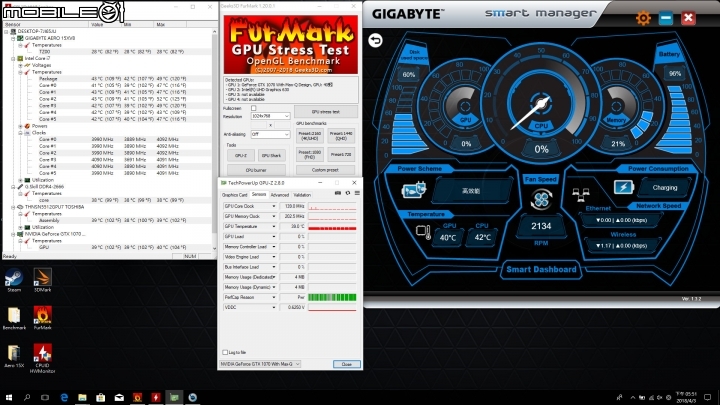Screen dimensions: 720x405
Task: Open the Windows Start menu
Action: (x=9, y=397)
